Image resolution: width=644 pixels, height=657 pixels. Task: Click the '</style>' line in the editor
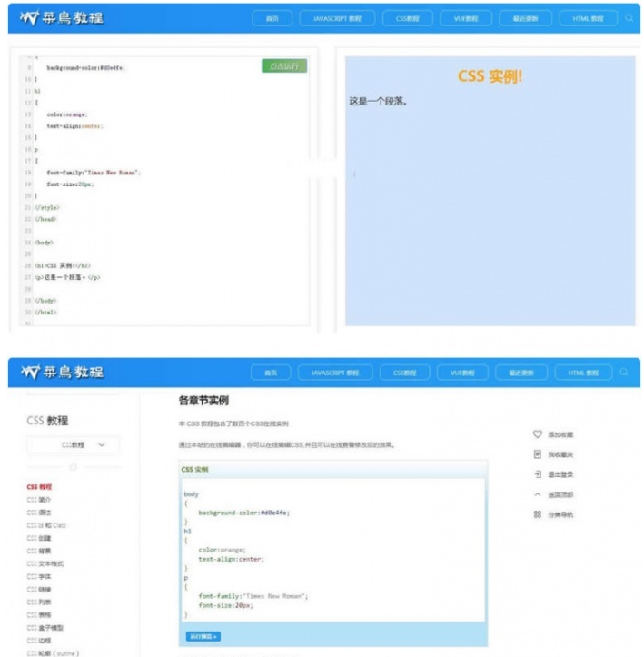47,207
